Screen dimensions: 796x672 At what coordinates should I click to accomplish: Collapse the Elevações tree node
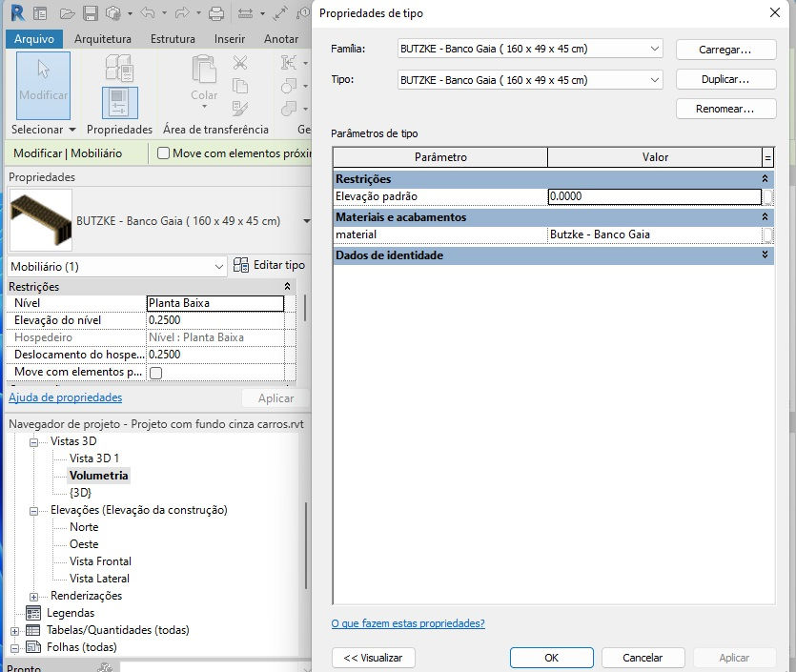(33, 511)
